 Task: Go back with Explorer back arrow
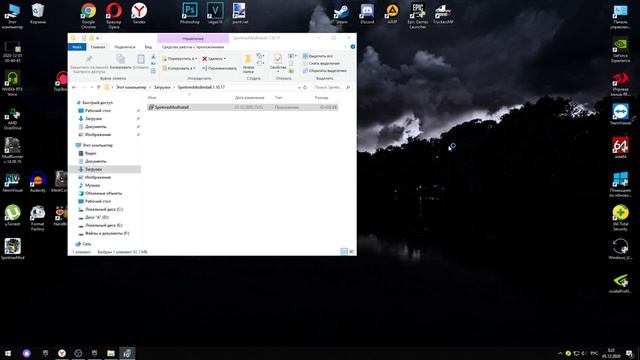point(74,87)
